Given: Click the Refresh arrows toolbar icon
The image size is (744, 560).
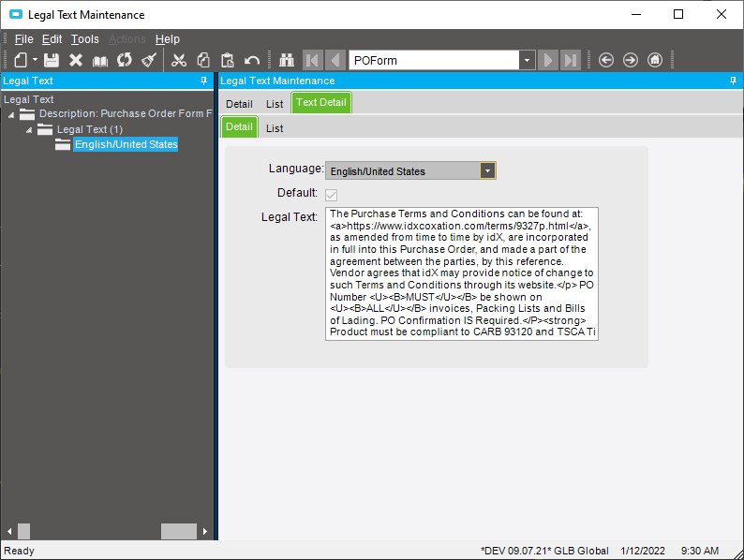Looking at the screenshot, I should (x=125, y=60).
